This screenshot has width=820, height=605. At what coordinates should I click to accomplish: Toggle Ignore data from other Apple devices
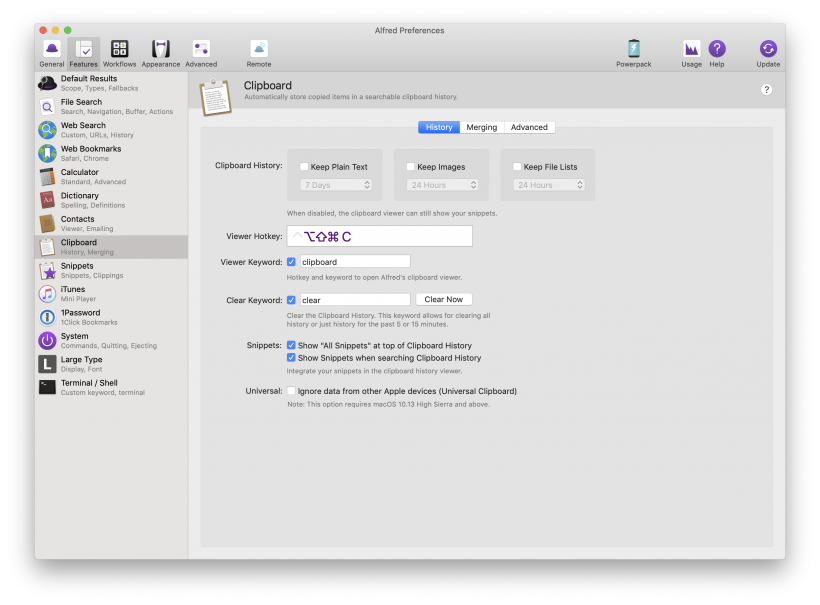(292, 391)
